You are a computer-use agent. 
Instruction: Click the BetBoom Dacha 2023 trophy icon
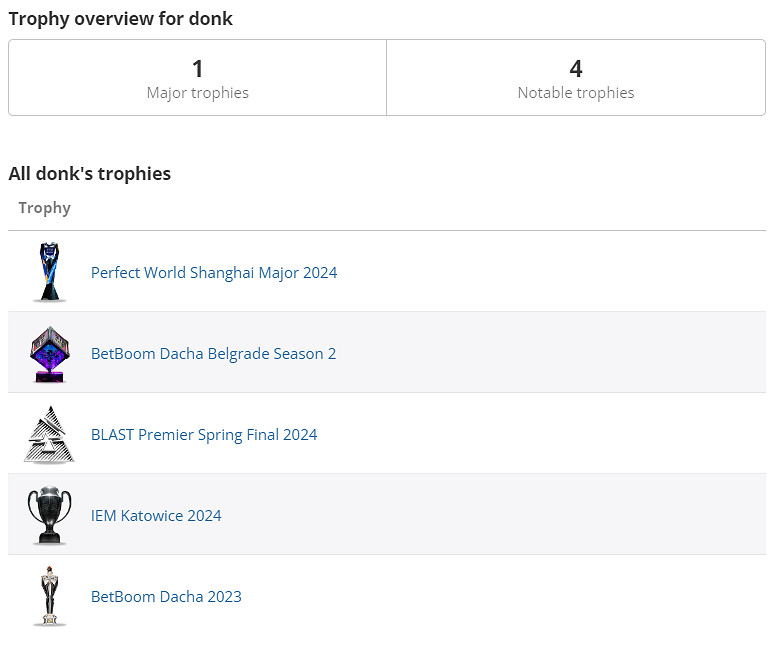pos(49,596)
